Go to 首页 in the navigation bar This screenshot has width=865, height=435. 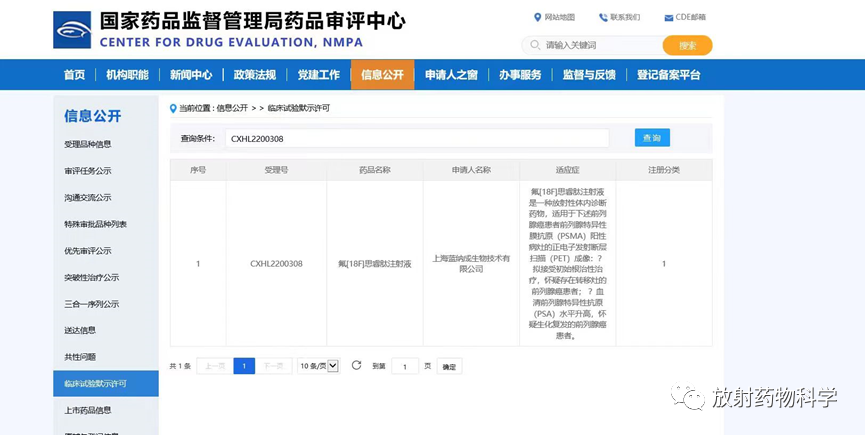[x=74, y=75]
